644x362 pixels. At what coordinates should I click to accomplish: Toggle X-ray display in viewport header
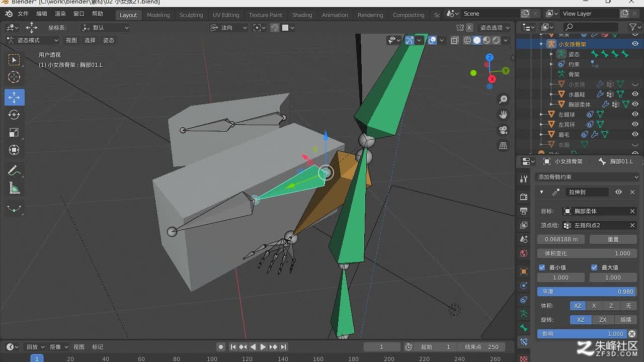point(454,40)
